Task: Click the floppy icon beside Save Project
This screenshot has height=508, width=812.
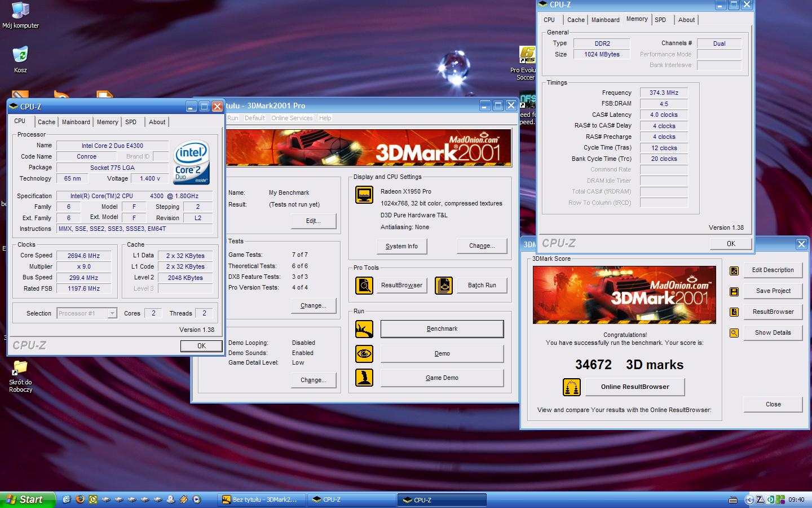Action: [x=734, y=291]
